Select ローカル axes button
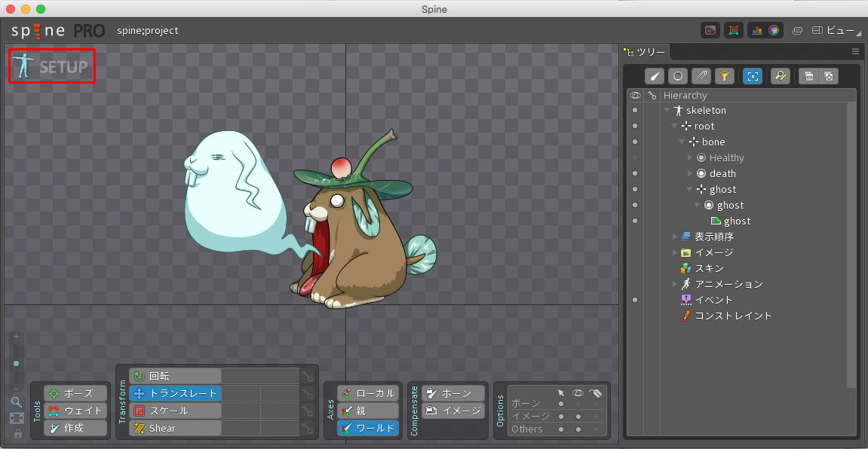The width and height of the screenshot is (868, 449). (x=368, y=394)
